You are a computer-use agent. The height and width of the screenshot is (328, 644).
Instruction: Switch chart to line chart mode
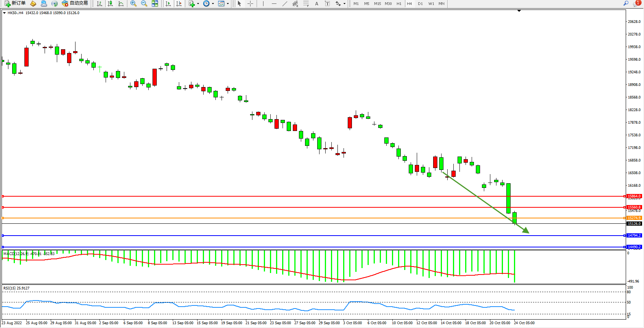pos(121,3)
